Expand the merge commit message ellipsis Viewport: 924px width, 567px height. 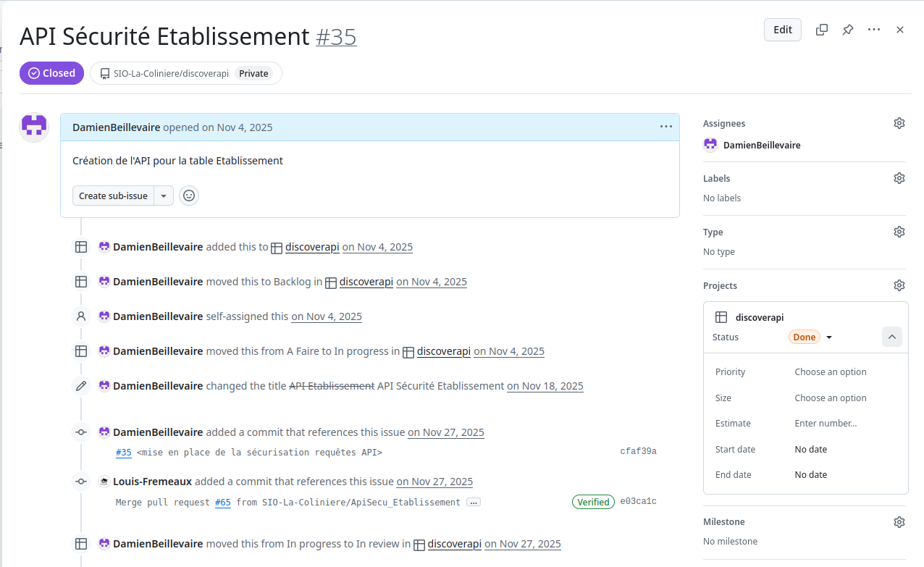[x=474, y=502]
